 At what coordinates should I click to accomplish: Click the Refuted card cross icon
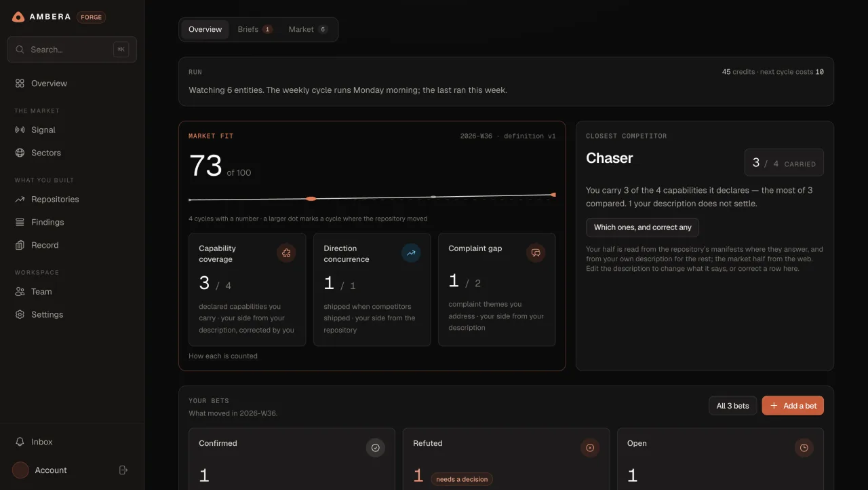[x=590, y=448]
